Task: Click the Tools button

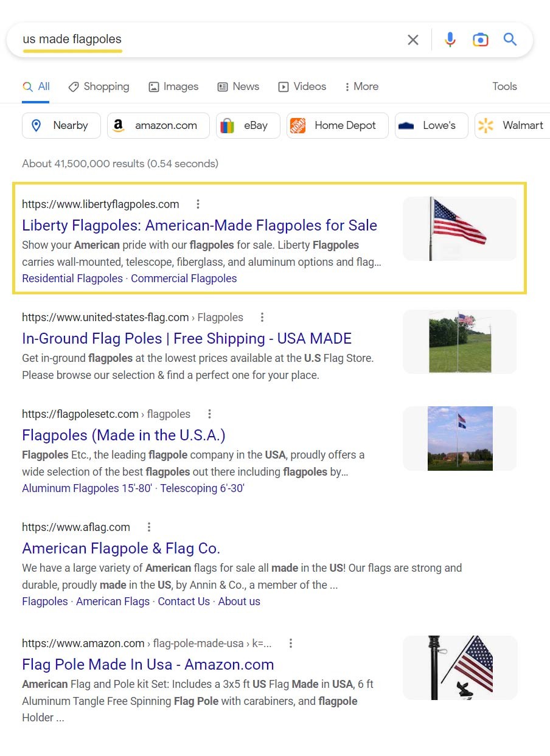Action: [504, 86]
